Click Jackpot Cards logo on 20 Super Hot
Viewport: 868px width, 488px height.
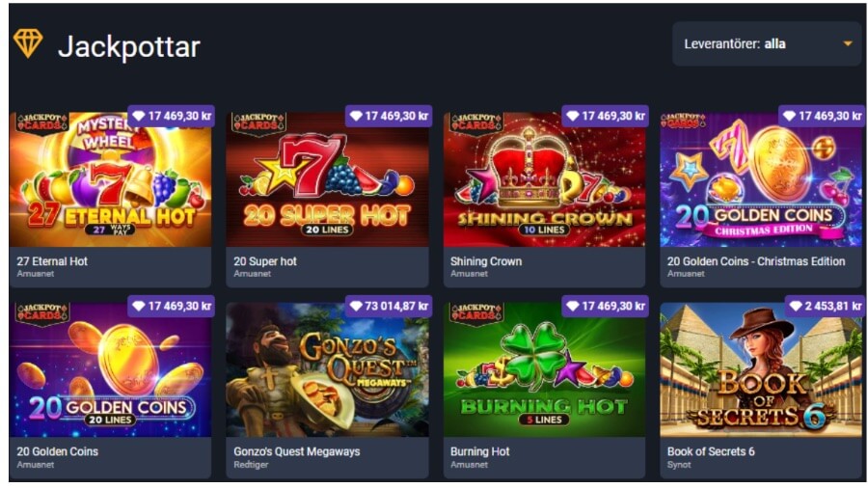point(258,122)
